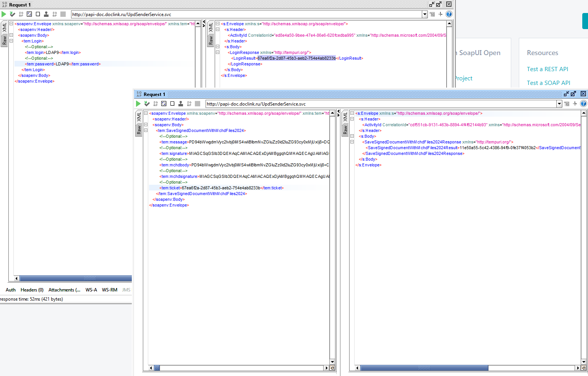The height and width of the screenshot is (376, 588).
Task: Click the tem:ticket line in SaveSignedDocument request
Action: [222, 188]
